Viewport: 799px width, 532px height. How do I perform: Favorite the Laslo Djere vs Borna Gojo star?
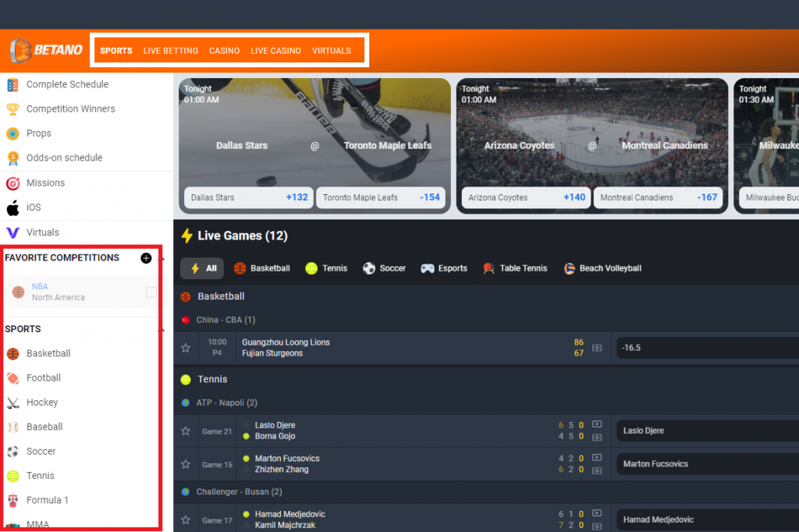(x=186, y=431)
